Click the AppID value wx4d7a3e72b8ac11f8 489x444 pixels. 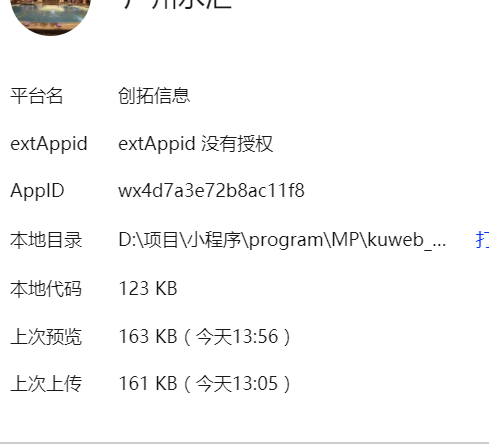(x=211, y=191)
